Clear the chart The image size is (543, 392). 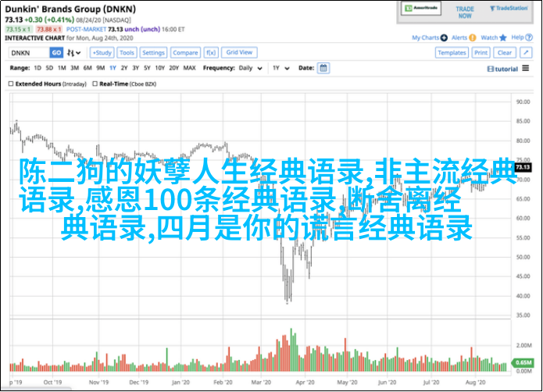(x=505, y=52)
